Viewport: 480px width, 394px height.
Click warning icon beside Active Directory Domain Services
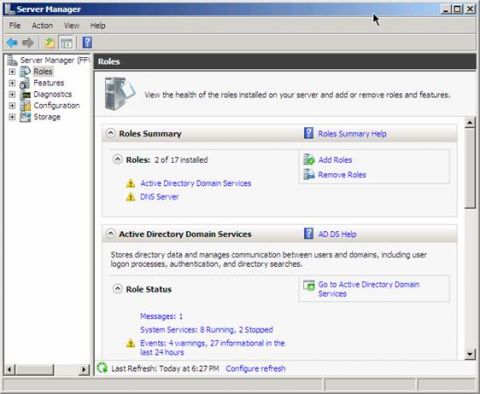(x=130, y=183)
